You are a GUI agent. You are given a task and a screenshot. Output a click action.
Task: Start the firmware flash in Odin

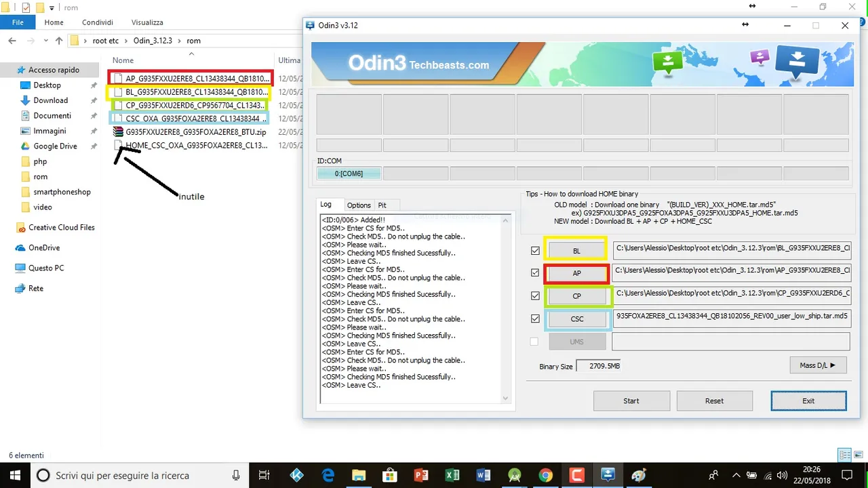tap(631, 401)
